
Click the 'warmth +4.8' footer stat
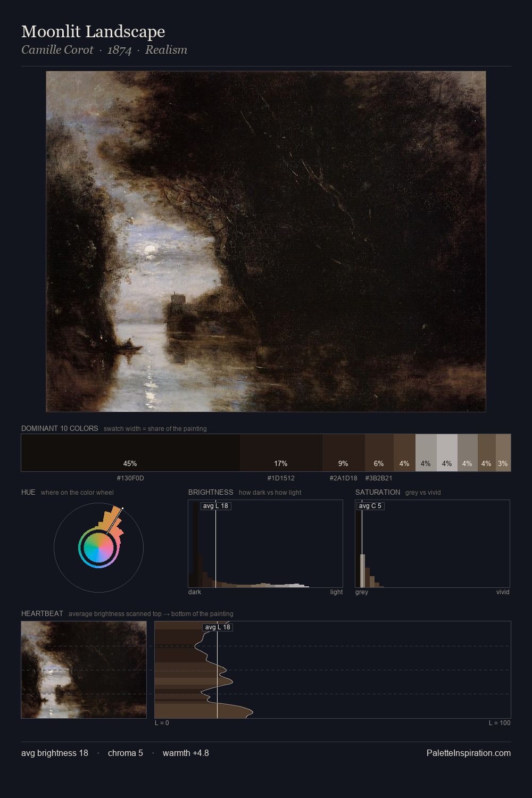[186, 753]
